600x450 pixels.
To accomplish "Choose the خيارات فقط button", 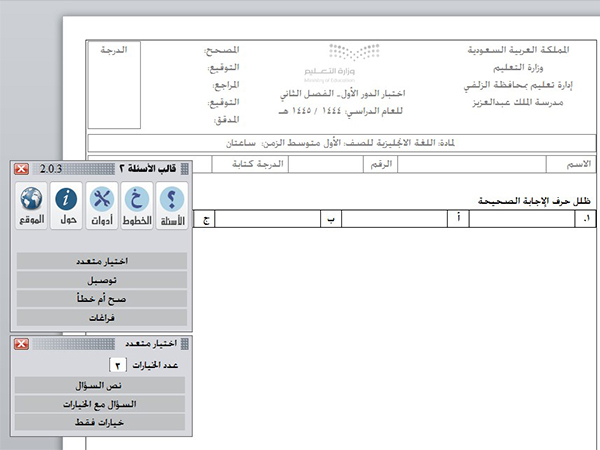I will [101, 423].
